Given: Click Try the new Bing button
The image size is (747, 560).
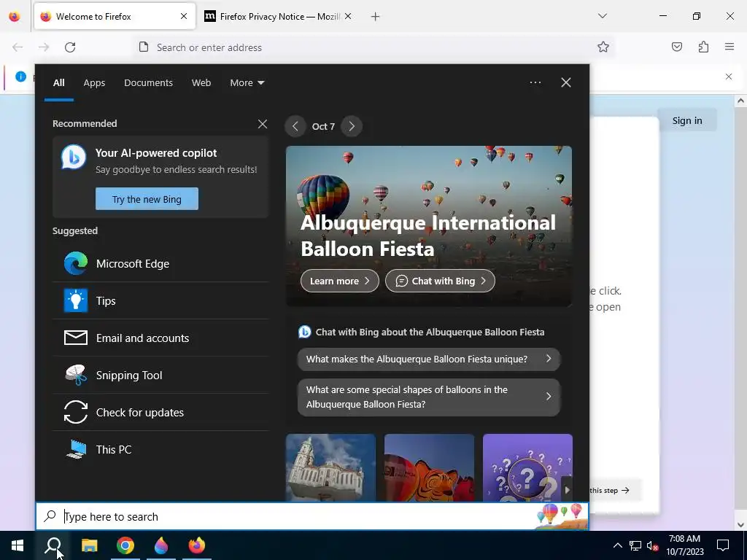Looking at the screenshot, I should click(x=147, y=199).
